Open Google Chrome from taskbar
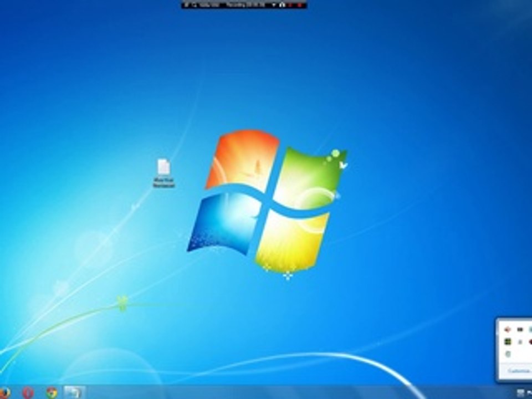The image size is (532, 399). click(52, 393)
